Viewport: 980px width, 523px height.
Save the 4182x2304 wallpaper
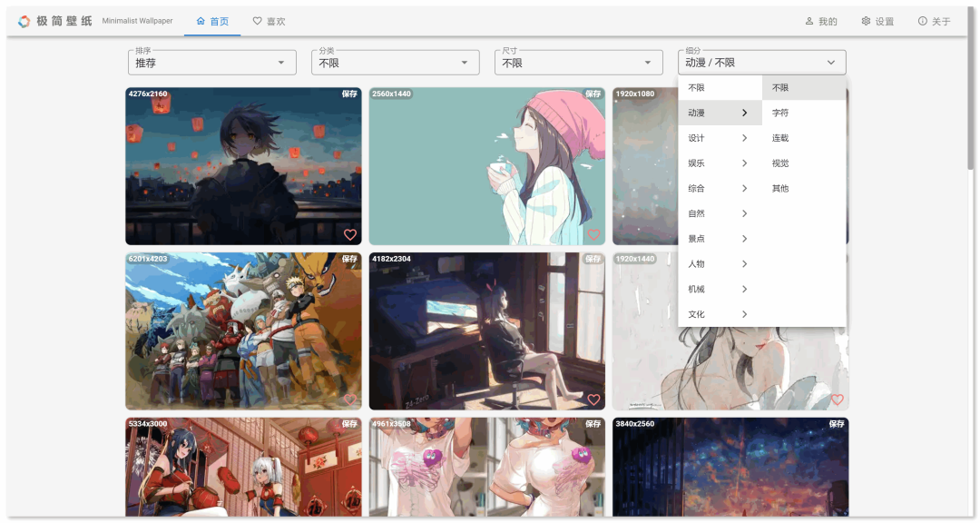tap(593, 259)
